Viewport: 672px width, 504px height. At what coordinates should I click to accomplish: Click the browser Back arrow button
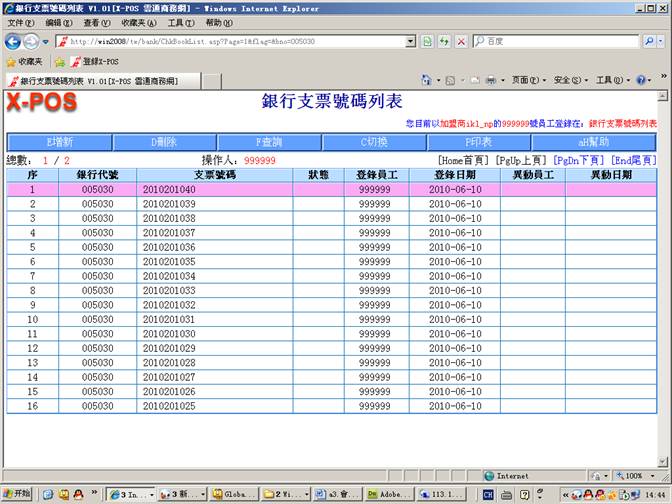click(13, 41)
